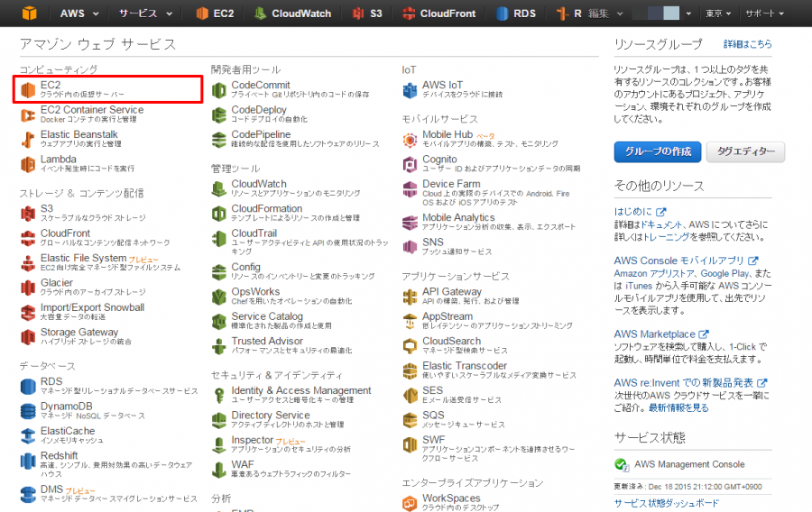Click the CloudFront icon in storage section

click(x=28, y=238)
